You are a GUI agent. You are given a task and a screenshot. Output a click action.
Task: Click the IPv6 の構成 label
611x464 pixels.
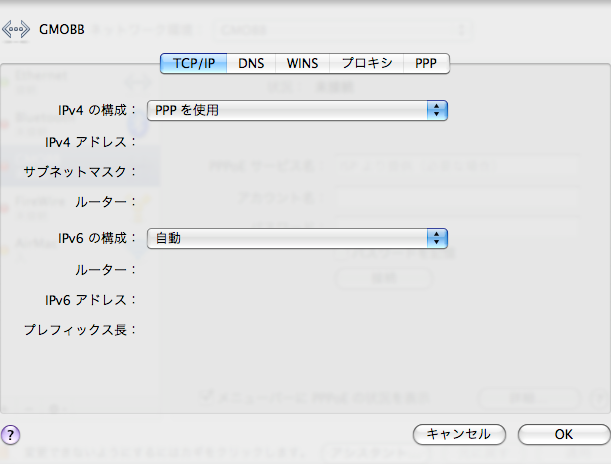(x=97, y=238)
